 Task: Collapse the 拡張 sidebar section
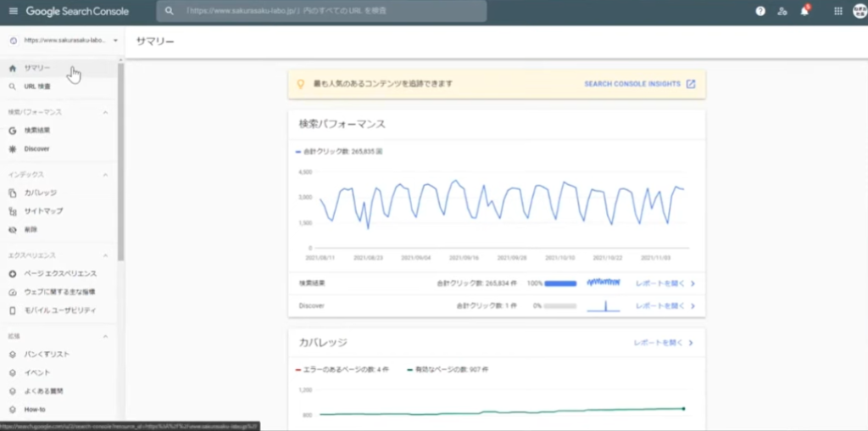pos(105,336)
